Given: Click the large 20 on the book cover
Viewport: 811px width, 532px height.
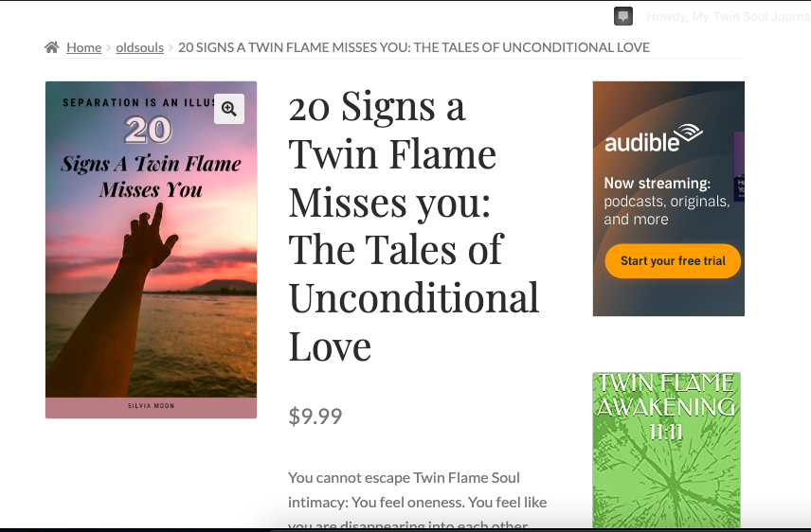Looking at the screenshot, I should point(147,131).
